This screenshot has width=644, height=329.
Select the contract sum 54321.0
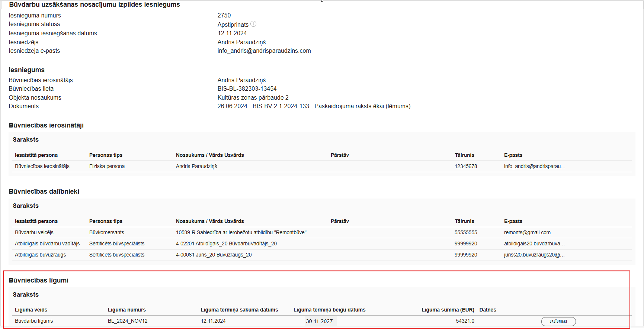pyautogui.click(x=465, y=321)
